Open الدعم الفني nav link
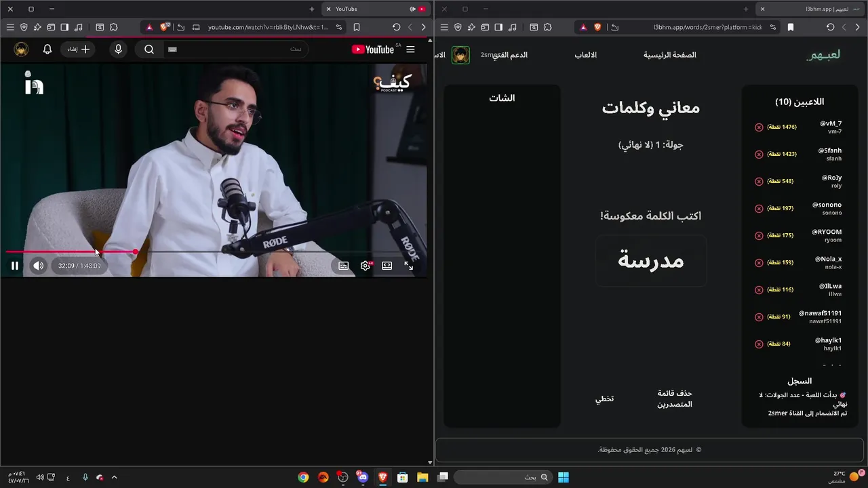Viewport: 868px width, 488px height. click(x=510, y=55)
